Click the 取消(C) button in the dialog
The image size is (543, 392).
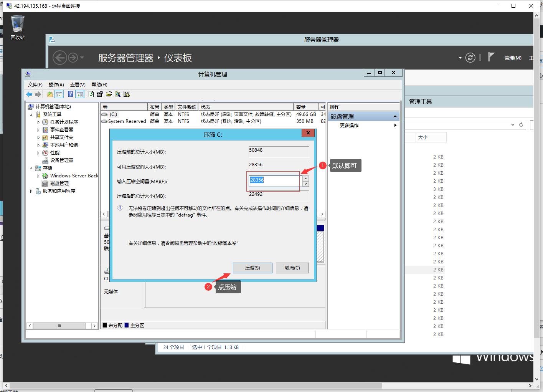(x=292, y=268)
